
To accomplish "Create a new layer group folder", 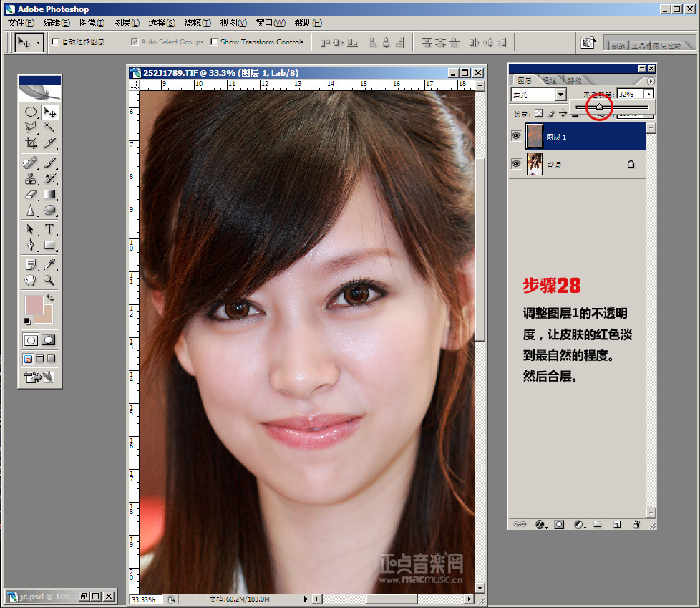I will click(x=597, y=524).
